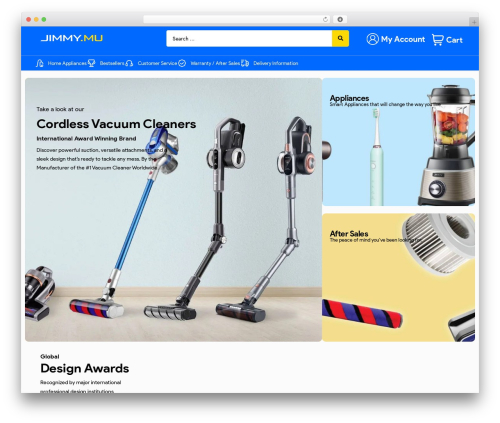500x423 pixels.
Task: Open the My Account link text
Action: point(403,39)
